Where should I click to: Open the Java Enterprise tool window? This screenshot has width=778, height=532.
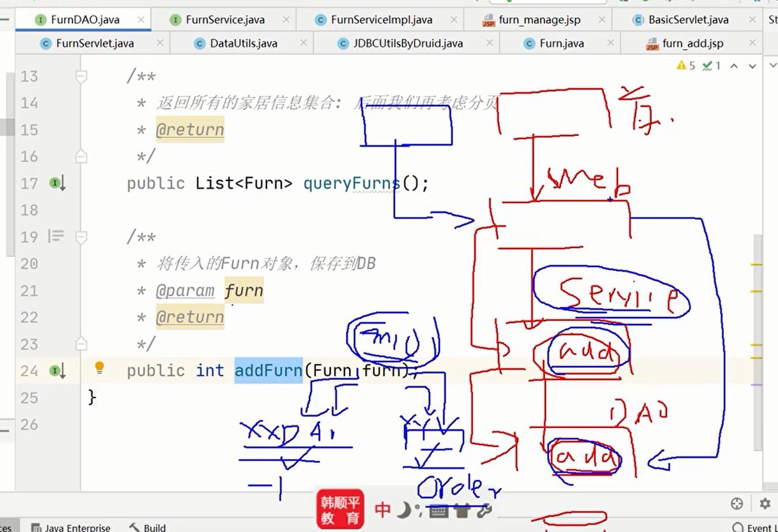point(70,527)
